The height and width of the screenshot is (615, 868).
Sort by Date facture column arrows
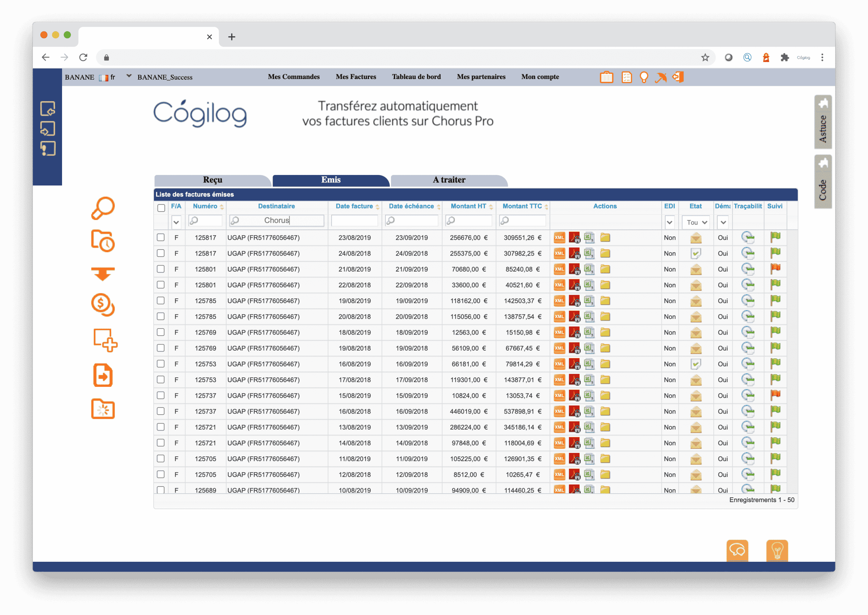(x=378, y=207)
